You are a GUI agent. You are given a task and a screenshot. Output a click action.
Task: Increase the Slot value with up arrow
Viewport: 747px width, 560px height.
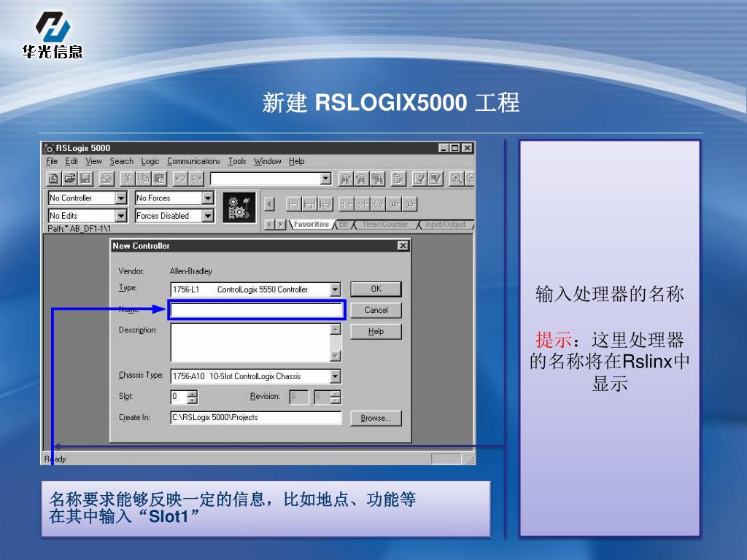[x=192, y=393]
